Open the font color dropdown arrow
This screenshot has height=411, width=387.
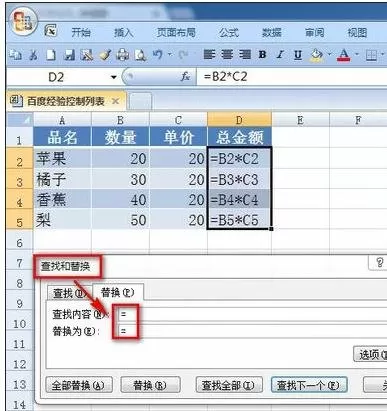pyautogui.click(x=357, y=55)
